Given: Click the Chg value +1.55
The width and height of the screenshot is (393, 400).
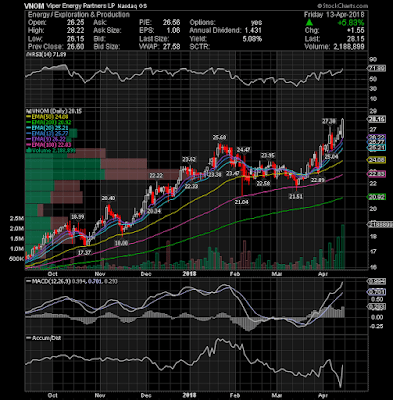Looking at the screenshot, I should (355, 30).
